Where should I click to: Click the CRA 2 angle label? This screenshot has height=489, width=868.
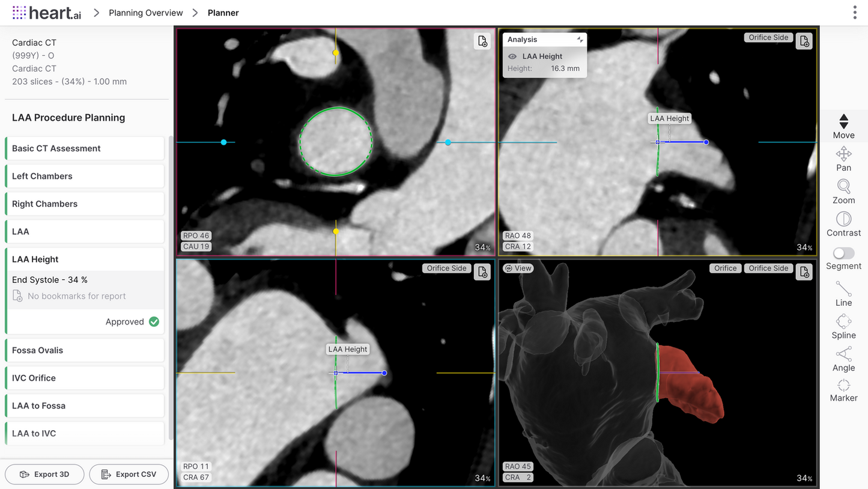click(x=518, y=478)
